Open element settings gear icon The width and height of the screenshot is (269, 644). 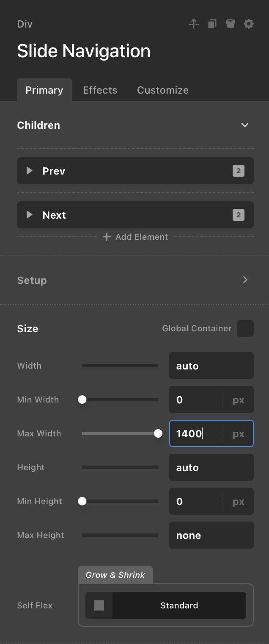pos(249,24)
